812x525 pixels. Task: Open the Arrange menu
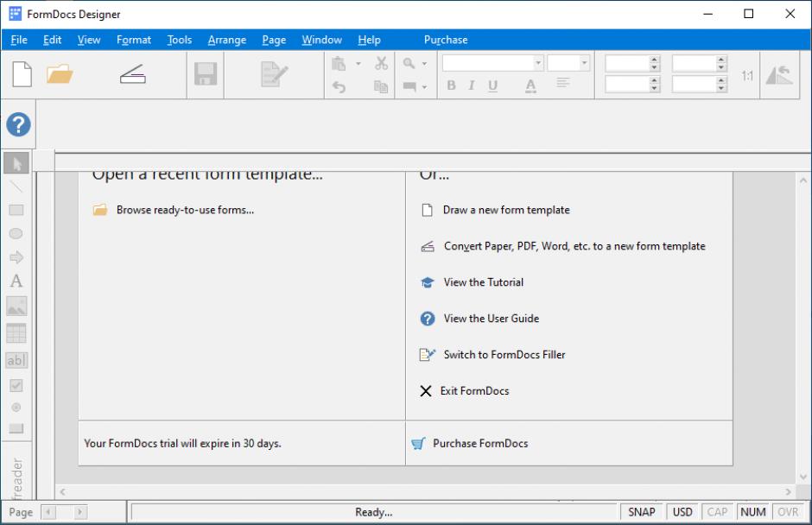coord(227,40)
